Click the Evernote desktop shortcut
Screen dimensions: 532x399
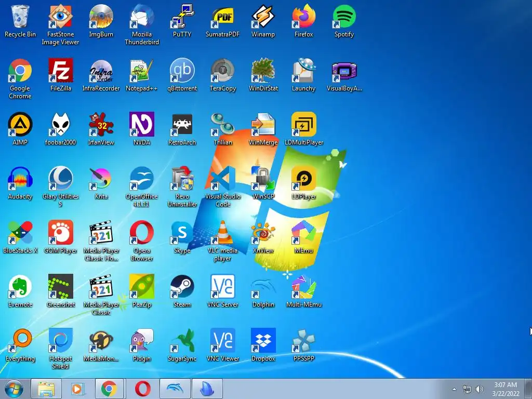[x=20, y=287]
